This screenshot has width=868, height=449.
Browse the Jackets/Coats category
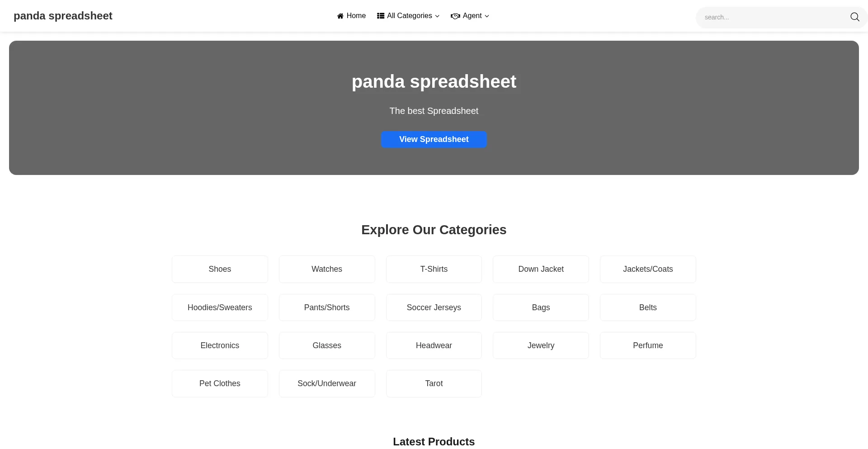tap(647, 269)
